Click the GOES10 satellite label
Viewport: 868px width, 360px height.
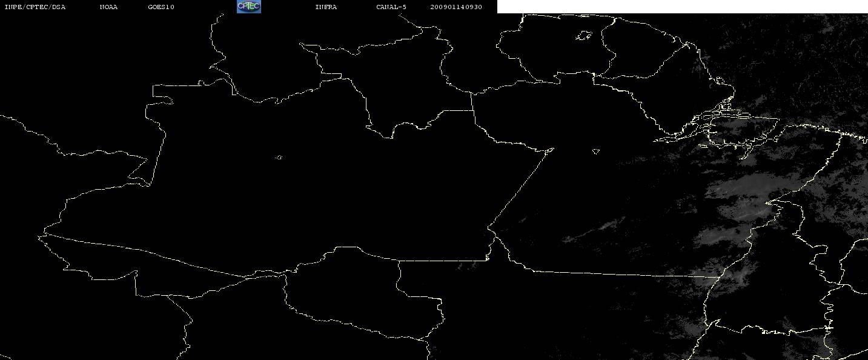161,7
